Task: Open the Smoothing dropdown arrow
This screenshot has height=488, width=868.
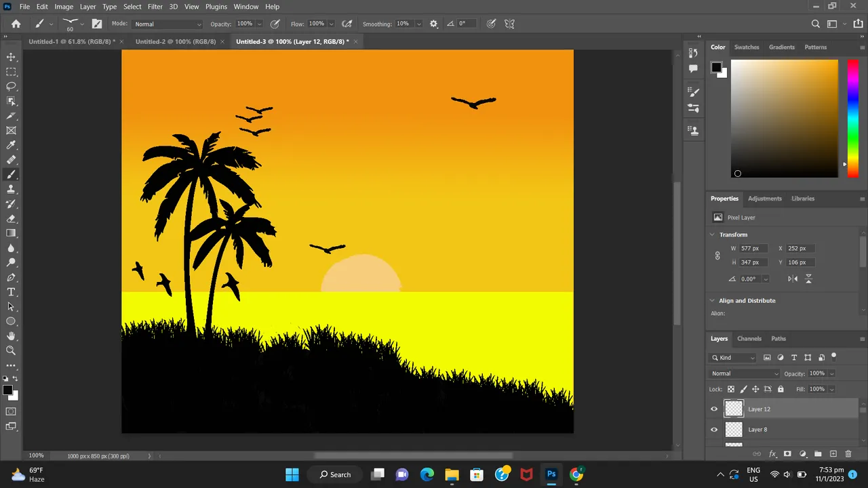Action: 419,24
